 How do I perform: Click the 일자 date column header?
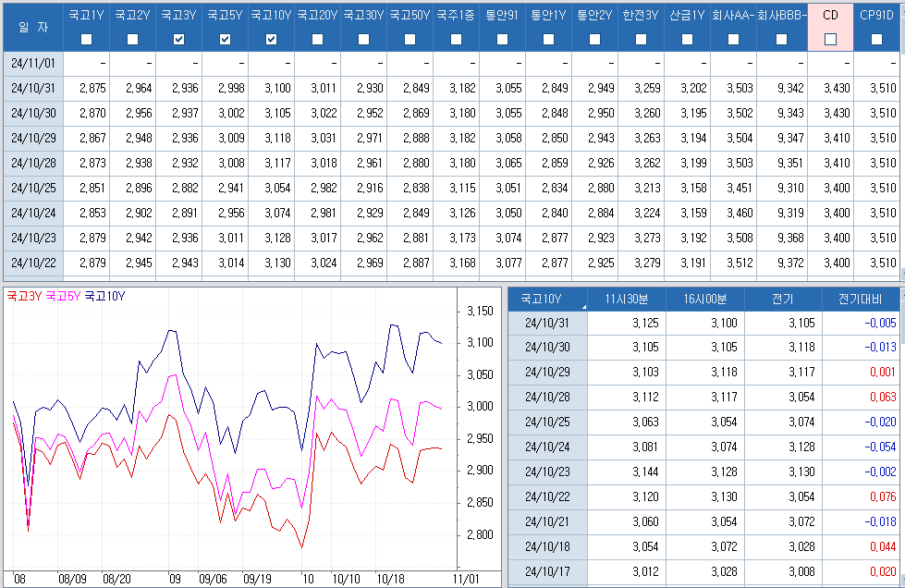32,28
